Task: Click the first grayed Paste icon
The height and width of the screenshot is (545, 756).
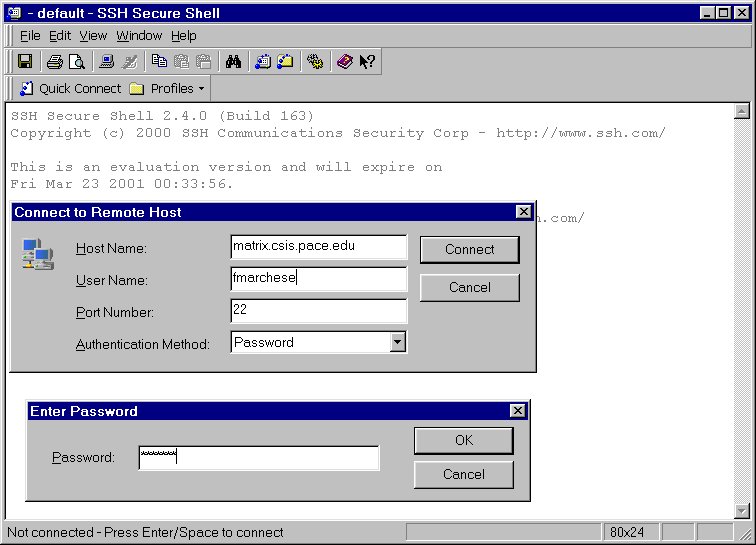Action: (x=181, y=61)
